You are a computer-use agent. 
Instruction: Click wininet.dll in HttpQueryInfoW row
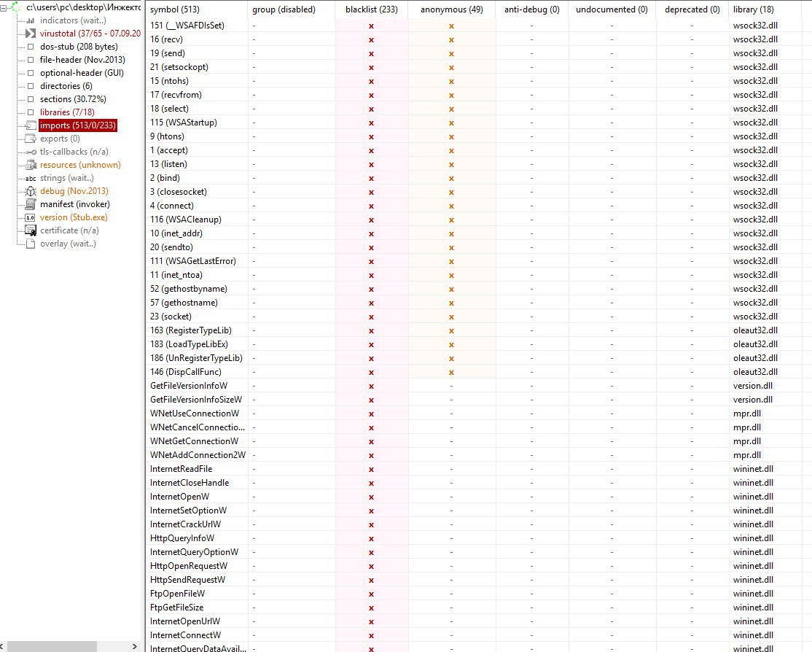click(x=753, y=538)
